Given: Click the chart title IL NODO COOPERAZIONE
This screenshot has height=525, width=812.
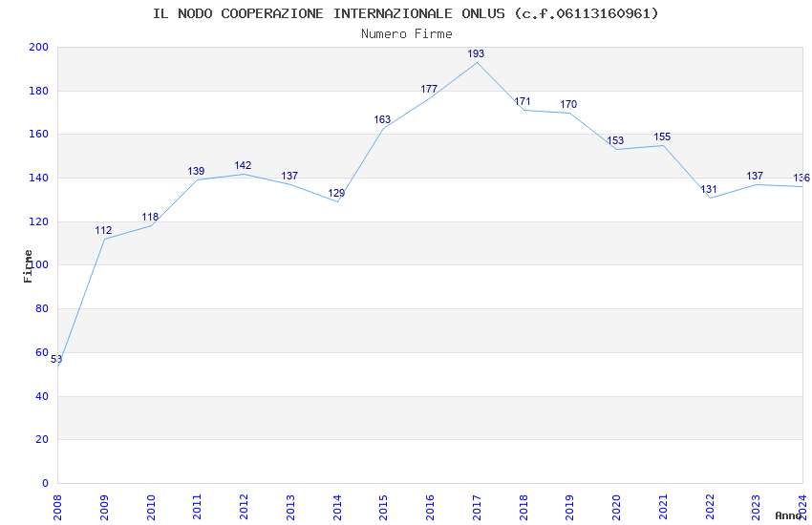Looking at the screenshot, I should click(406, 13).
